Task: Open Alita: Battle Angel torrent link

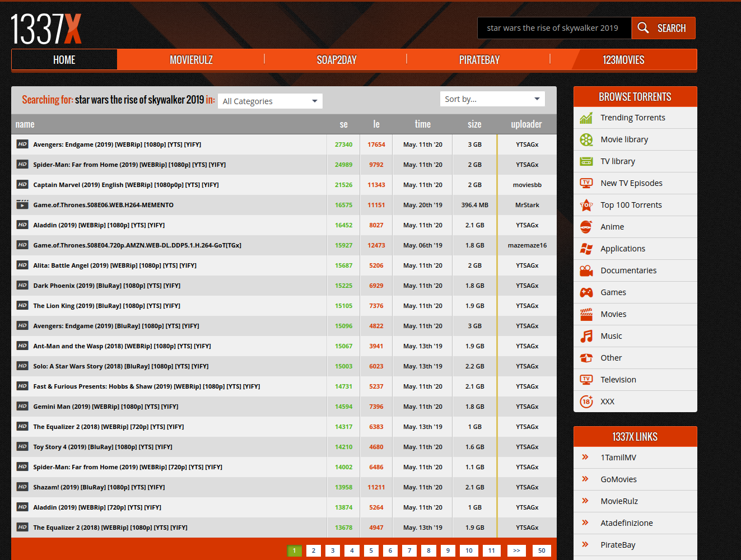Action: pyautogui.click(x=115, y=265)
